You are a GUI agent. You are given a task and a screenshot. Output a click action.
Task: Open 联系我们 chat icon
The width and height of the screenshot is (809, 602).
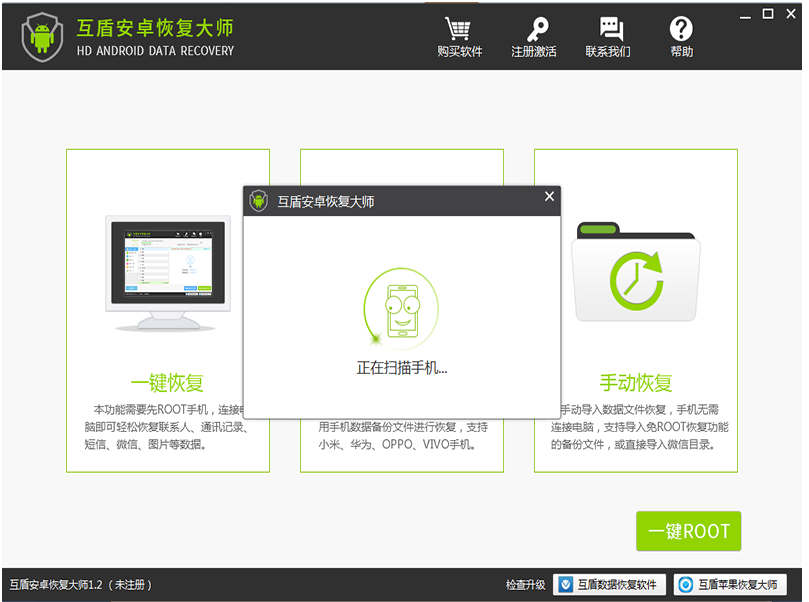pos(611,29)
